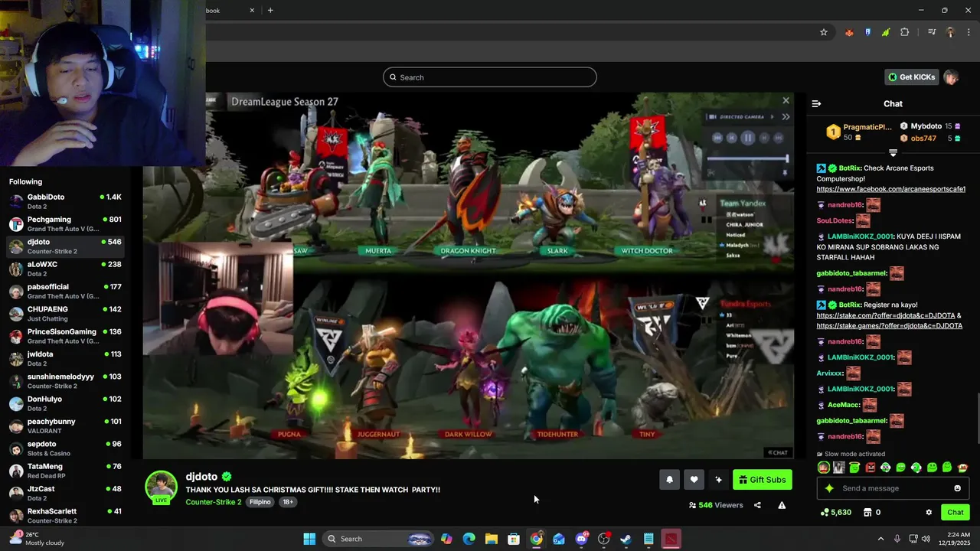Send the message with the green Chat button
Image resolution: width=980 pixels, height=551 pixels.
(955, 512)
